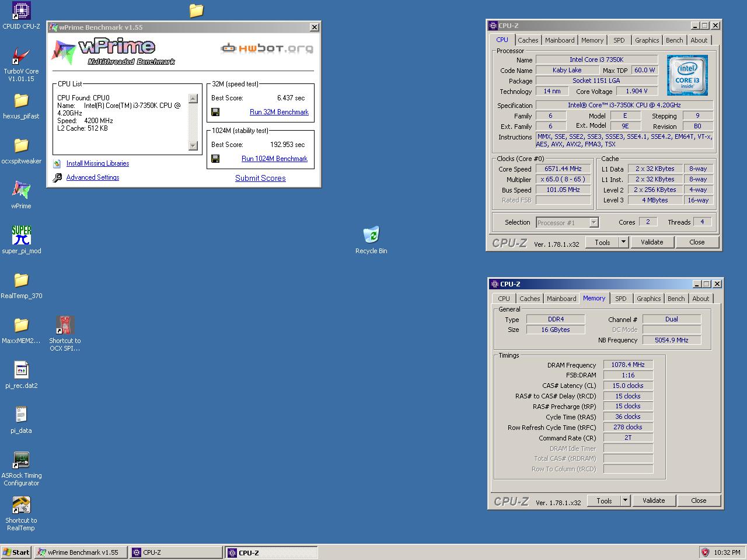
Task: Click the Advanced Settings wrench icon
Action: point(57,178)
